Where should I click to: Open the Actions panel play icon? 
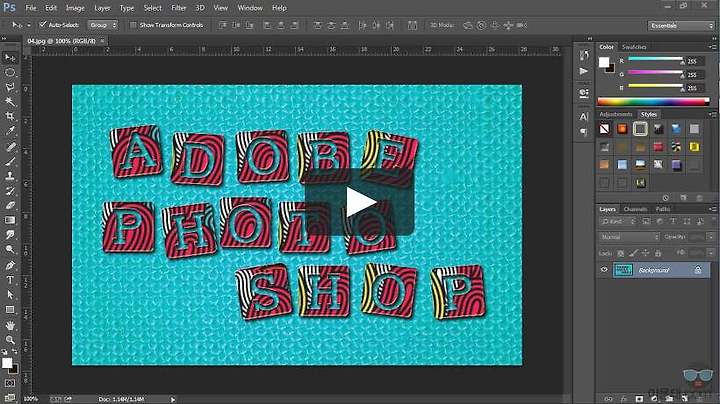pyautogui.click(x=584, y=71)
